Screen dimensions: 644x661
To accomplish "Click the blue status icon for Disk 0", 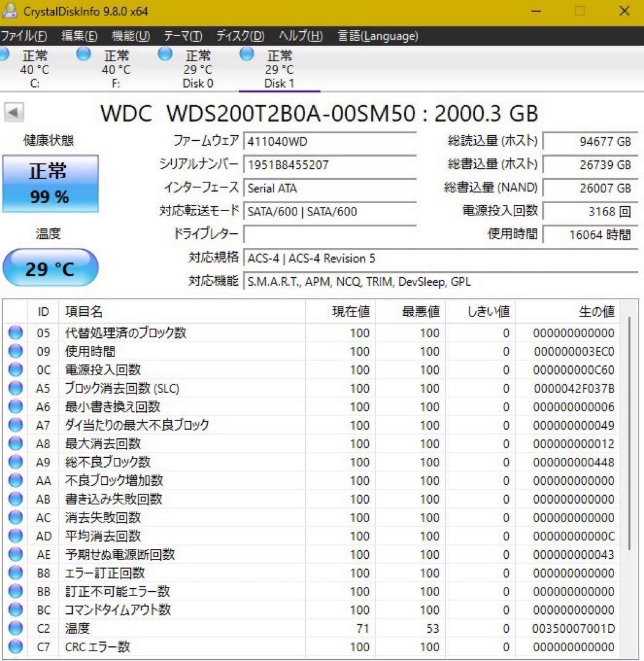I will click(x=165, y=54).
